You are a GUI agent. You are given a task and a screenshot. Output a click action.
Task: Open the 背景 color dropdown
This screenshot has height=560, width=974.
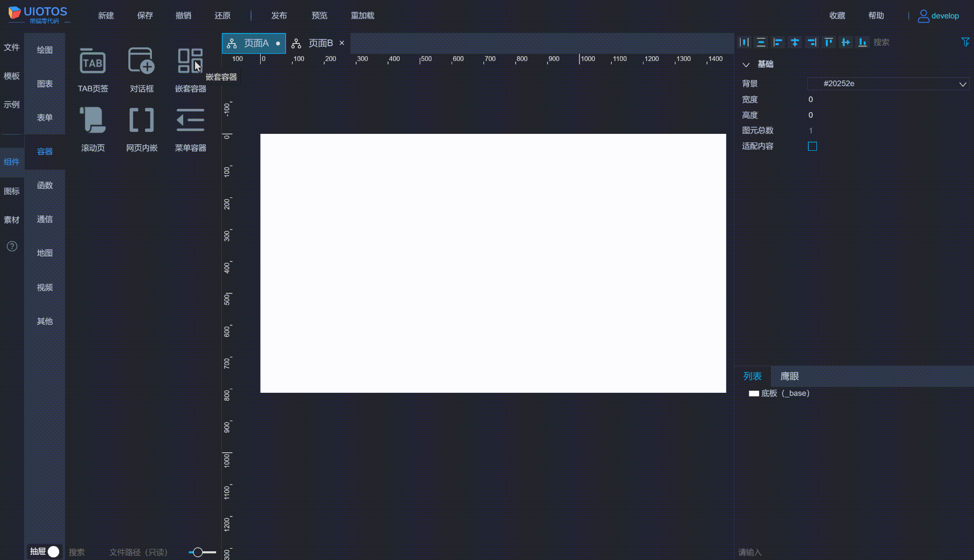point(889,84)
